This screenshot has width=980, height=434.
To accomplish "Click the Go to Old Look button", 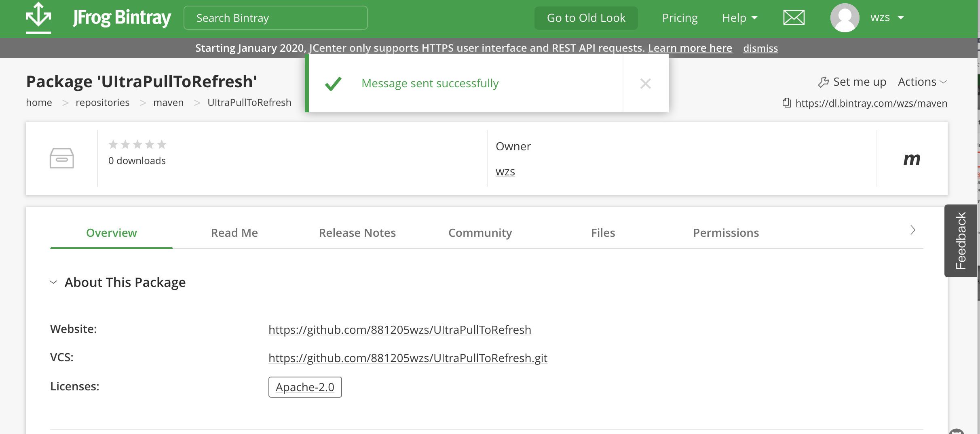I will click(586, 18).
